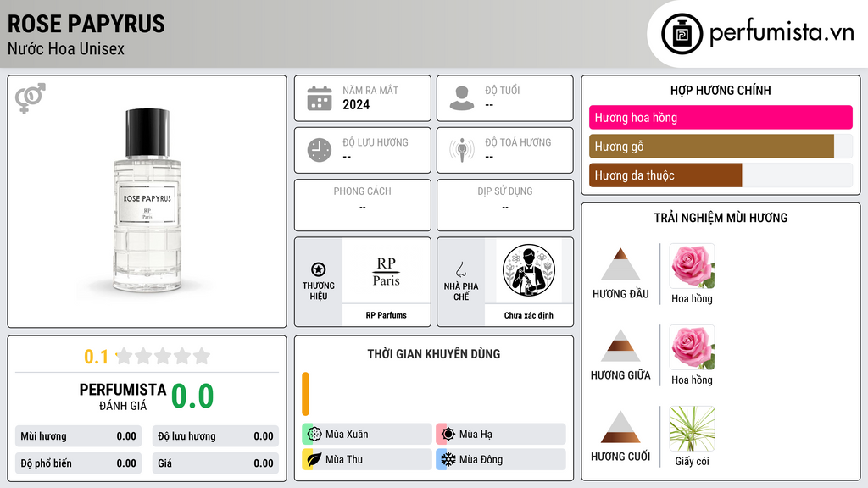Click the sillage person icon for Độ toả hương

(462, 150)
